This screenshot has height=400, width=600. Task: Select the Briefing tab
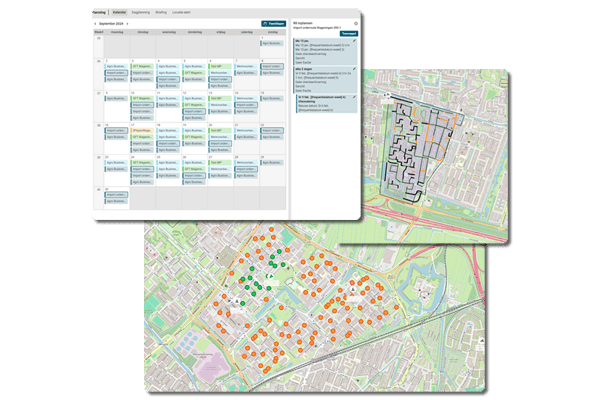point(173,12)
